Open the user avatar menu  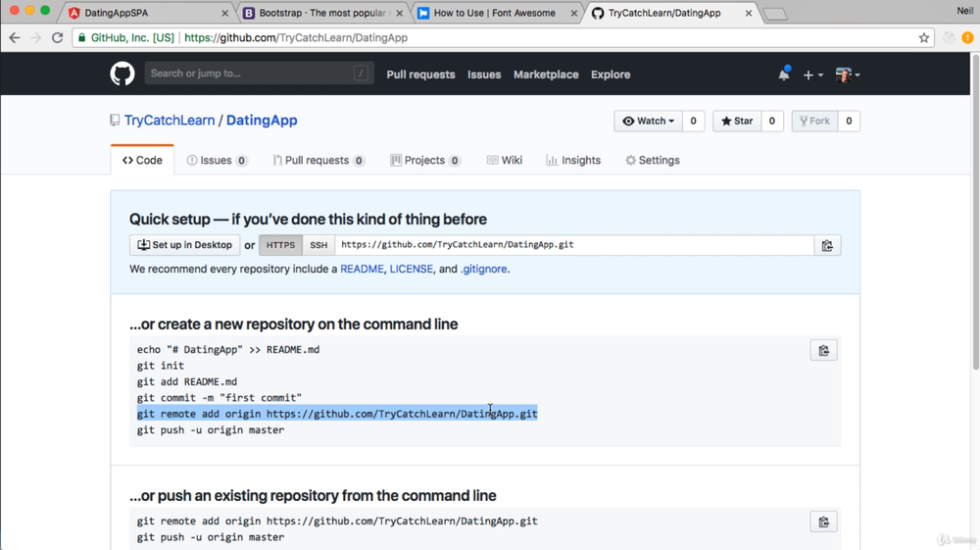click(848, 75)
